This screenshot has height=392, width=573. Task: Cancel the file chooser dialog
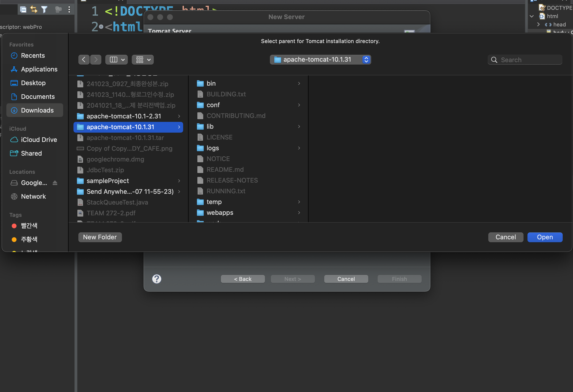pos(506,237)
